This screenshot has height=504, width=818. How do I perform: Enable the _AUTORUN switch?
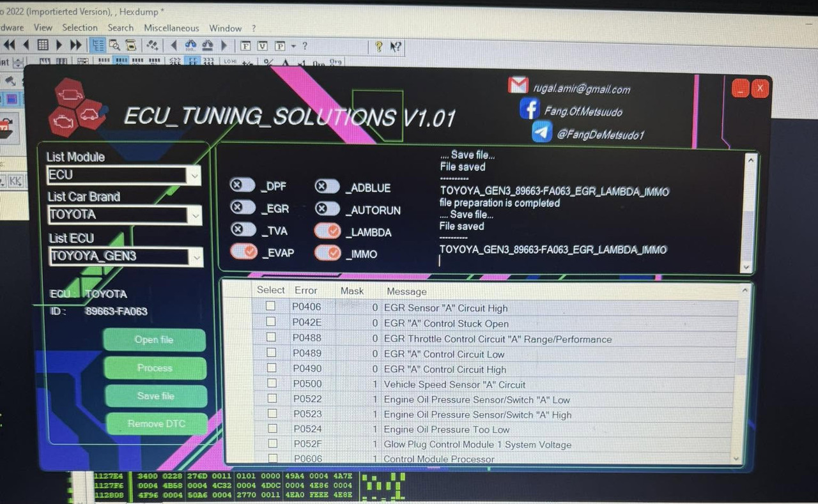tap(327, 209)
